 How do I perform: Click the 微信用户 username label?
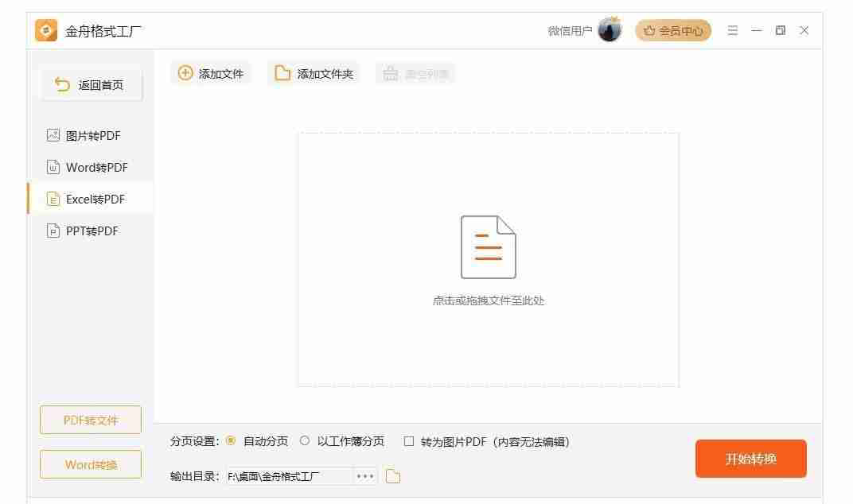coord(570,31)
